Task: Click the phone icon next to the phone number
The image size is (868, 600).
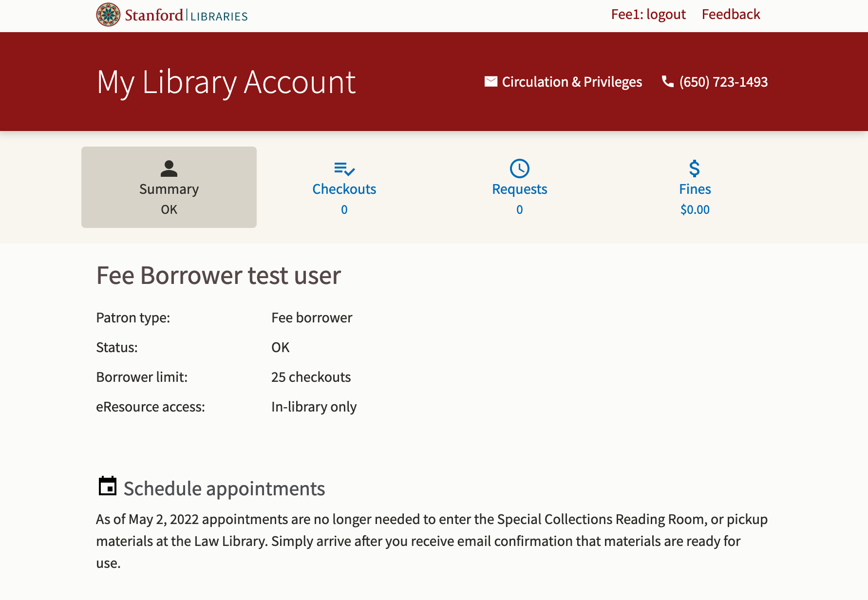Action: (667, 81)
